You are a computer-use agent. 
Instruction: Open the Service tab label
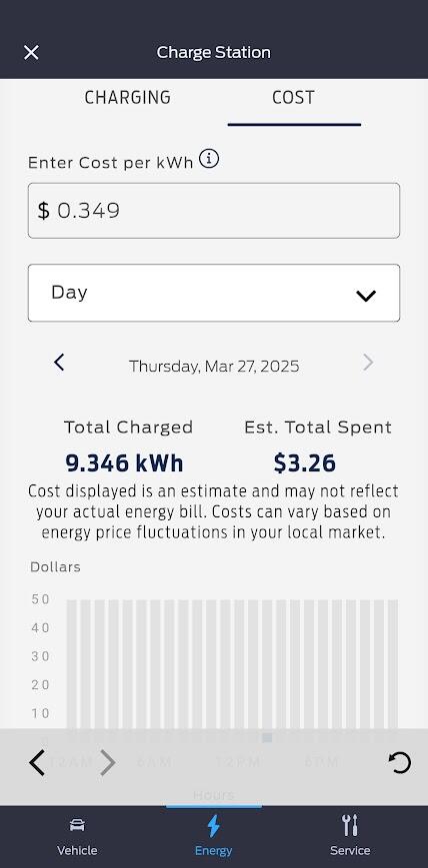pyautogui.click(x=350, y=850)
